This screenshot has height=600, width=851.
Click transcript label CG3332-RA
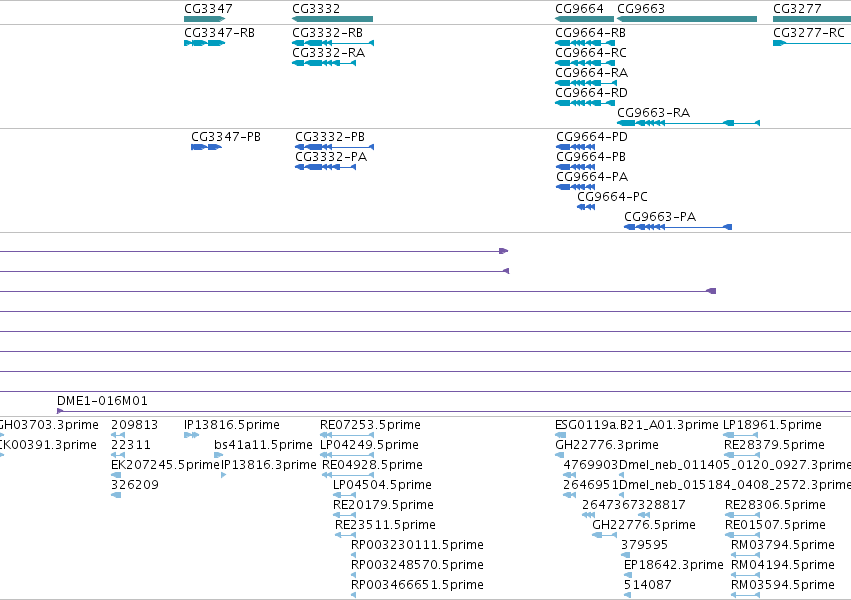(x=329, y=53)
